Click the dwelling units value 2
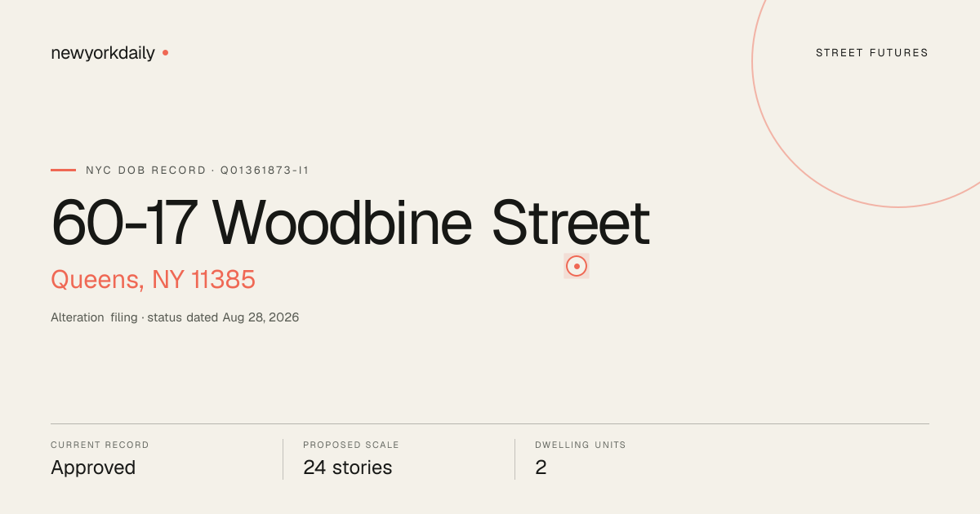 pyautogui.click(x=541, y=467)
